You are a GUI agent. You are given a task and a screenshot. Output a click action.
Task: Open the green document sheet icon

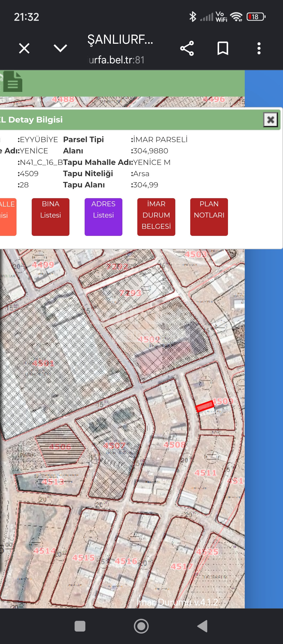[x=13, y=81]
